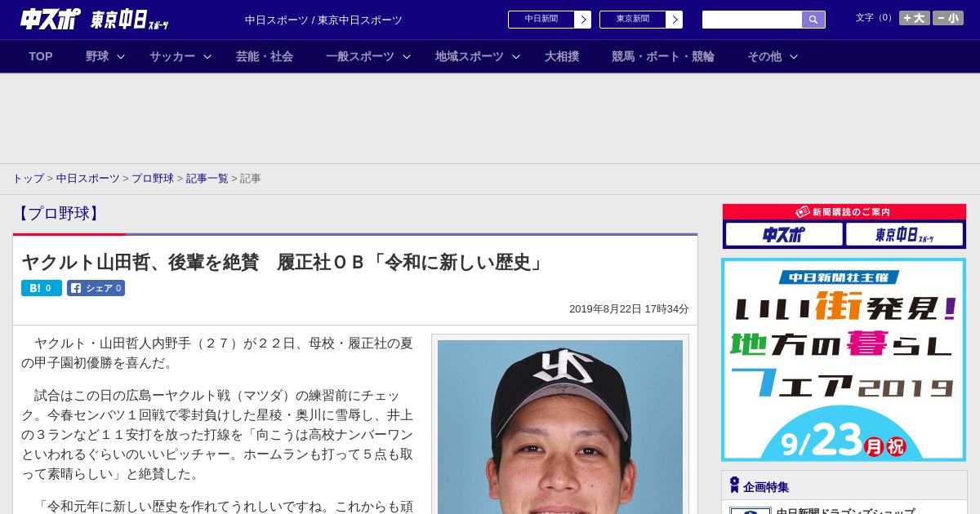The image size is (980, 514).
Task: Click header text 中日スポーツ / 東京中日スポーツ
Action: click(x=323, y=20)
